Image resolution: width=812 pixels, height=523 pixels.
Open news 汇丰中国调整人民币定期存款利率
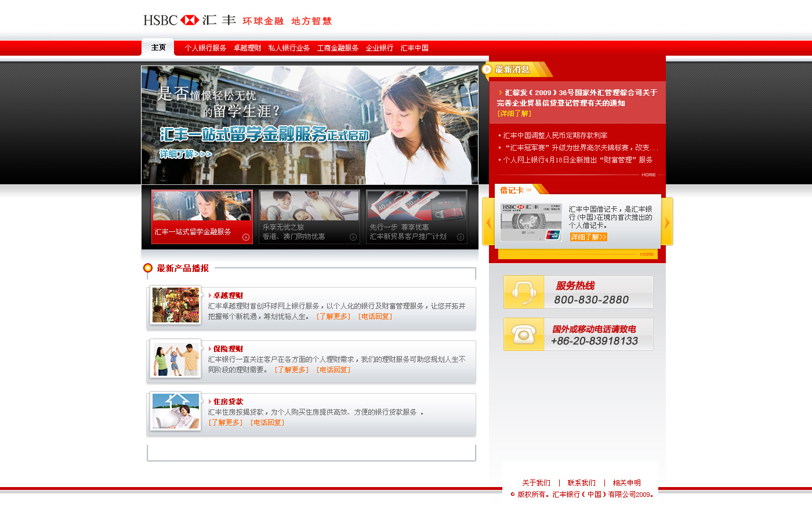pyautogui.click(x=555, y=136)
